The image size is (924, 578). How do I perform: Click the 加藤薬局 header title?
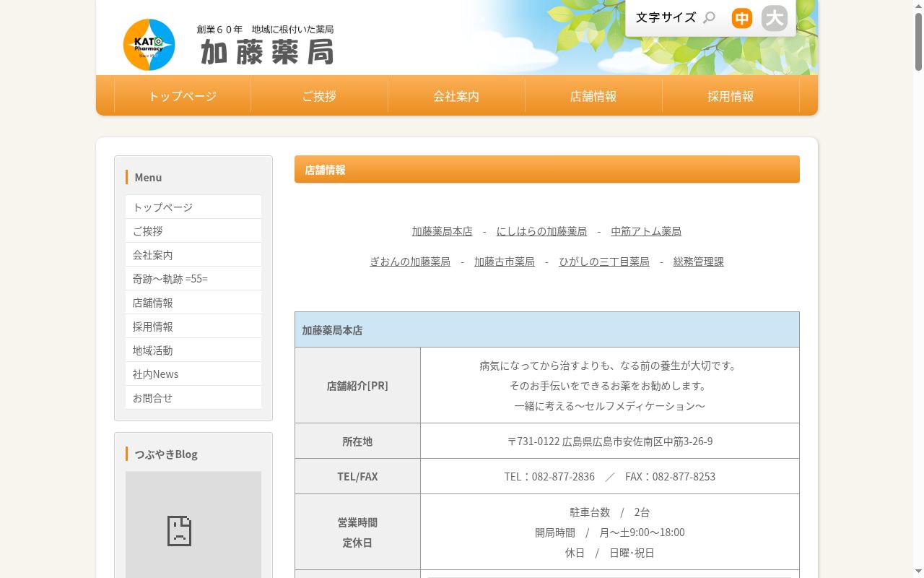pos(267,52)
